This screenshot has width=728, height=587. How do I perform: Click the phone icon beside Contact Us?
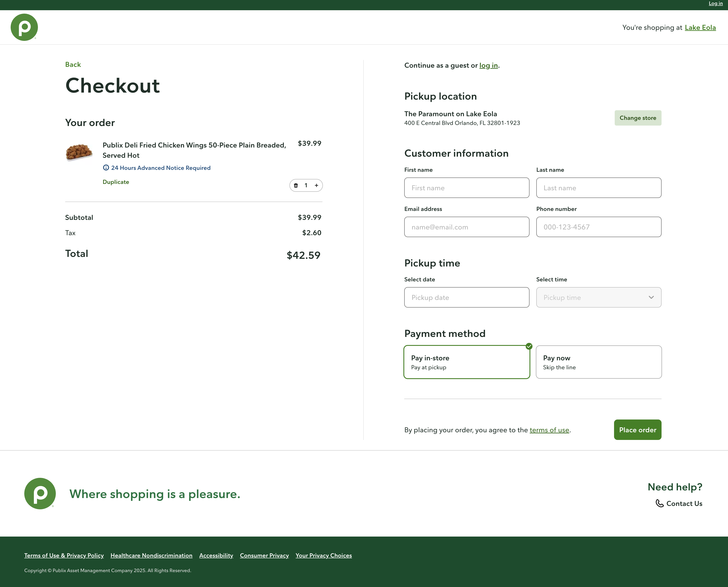coord(659,504)
